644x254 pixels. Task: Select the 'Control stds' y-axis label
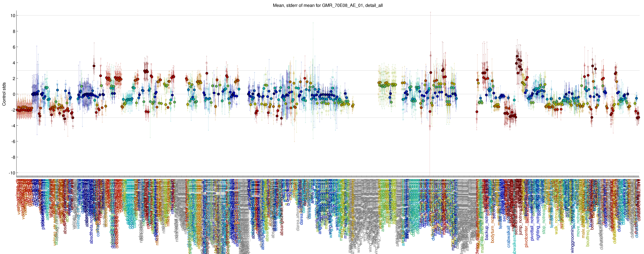[4, 94]
